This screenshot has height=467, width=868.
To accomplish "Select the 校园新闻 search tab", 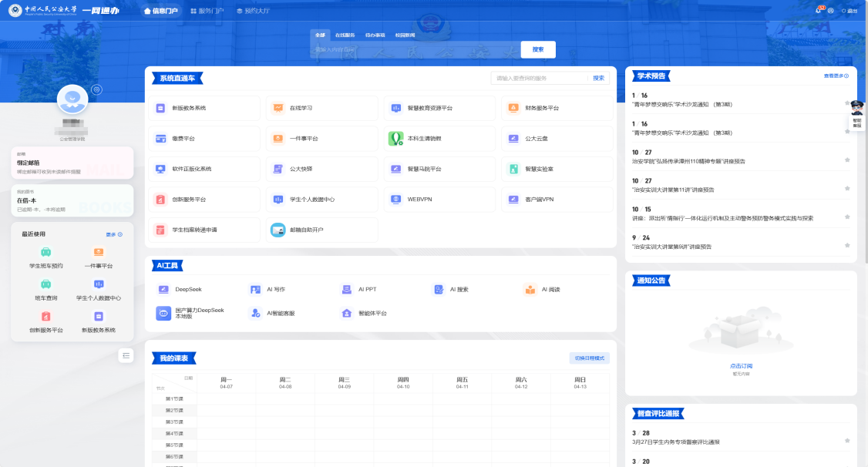I will 405,35.
